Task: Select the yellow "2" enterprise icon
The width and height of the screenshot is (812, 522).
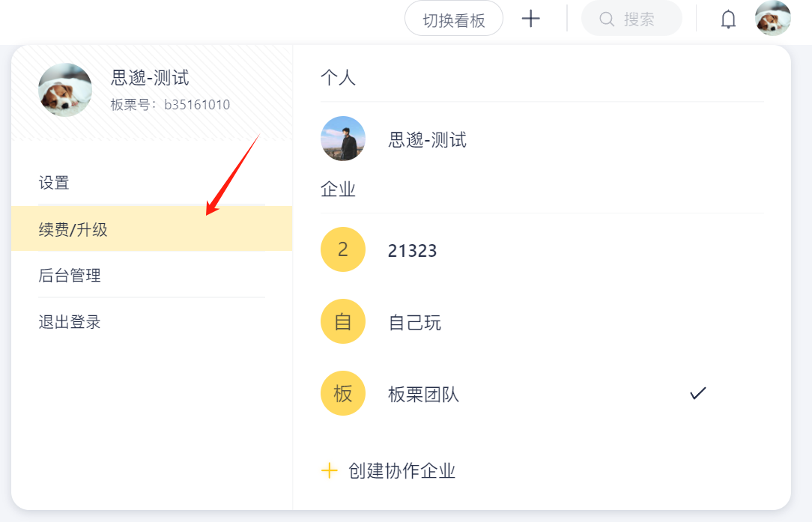Action: click(x=343, y=249)
